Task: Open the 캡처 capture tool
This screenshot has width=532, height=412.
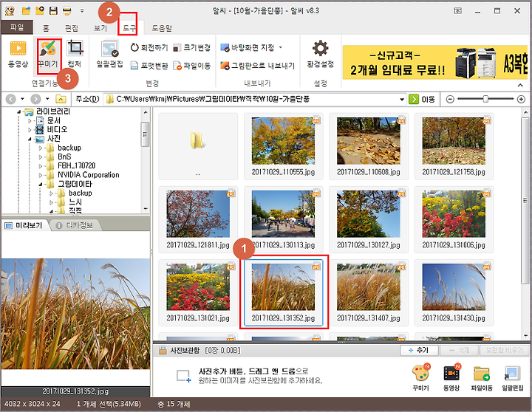Action: [75, 54]
